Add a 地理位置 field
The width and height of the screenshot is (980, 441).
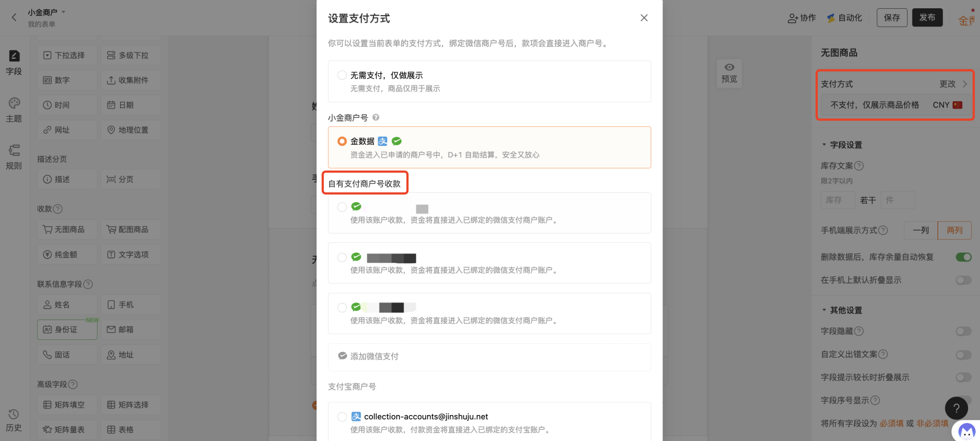click(131, 130)
